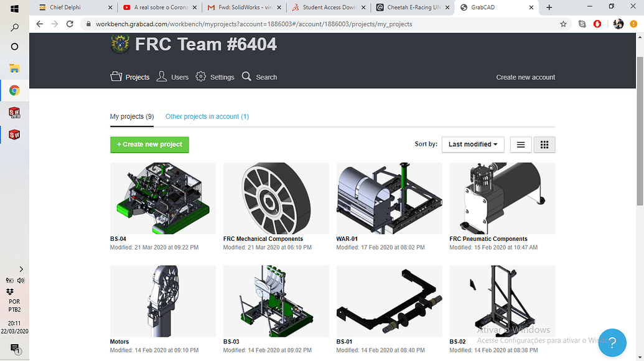Go back to the previous page
This screenshot has width=644, height=361.
(39, 24)
